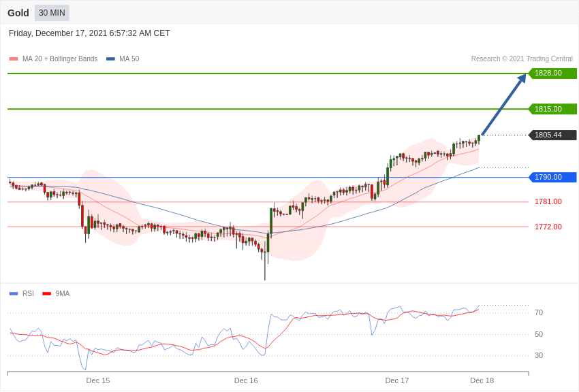This screenshot has width=579, height=392.
Task: Click the Dec 16 date axis label
Action: 246,380
